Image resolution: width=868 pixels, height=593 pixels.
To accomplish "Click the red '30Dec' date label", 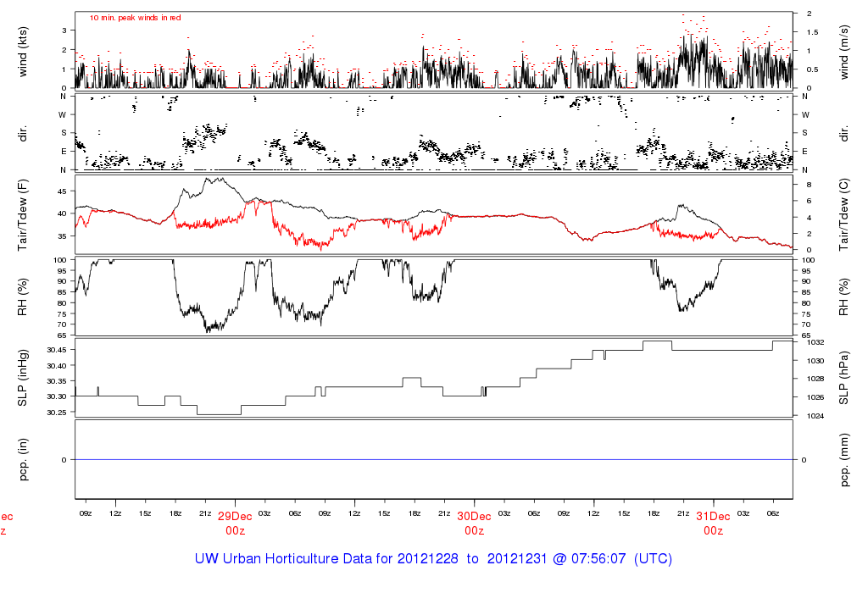I will pyautogui.click(x=474, y=516).
